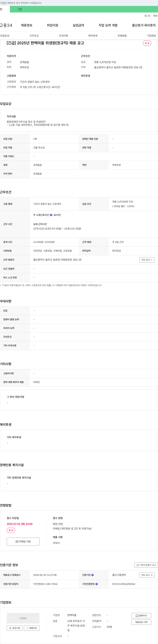Click the 퇴직급여 value 퇴직연금
The height and width of the screenshot is (644, 158).
116,251
